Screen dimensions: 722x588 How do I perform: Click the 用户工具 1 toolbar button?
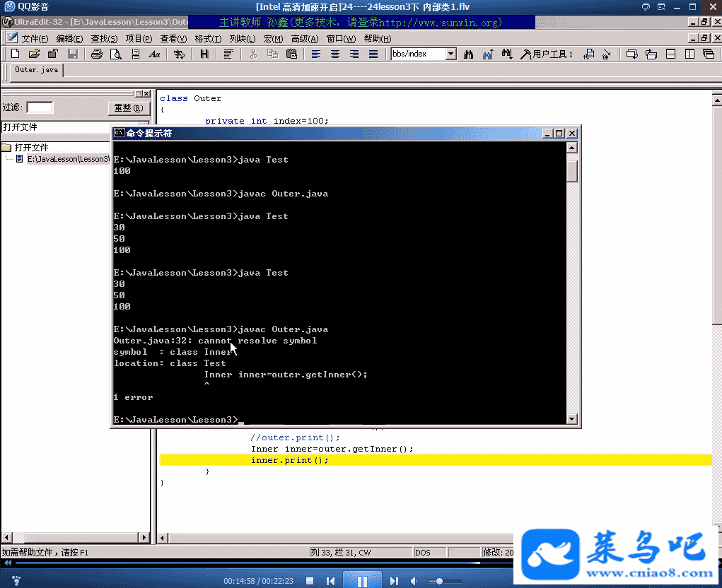pyautogui.click(x=547, y=54)
